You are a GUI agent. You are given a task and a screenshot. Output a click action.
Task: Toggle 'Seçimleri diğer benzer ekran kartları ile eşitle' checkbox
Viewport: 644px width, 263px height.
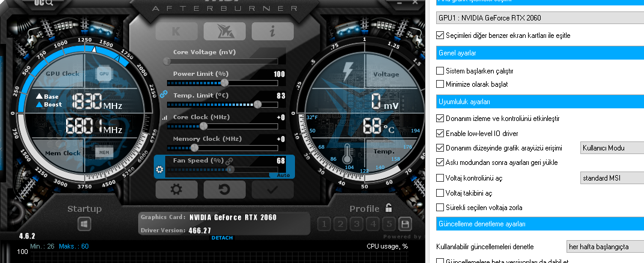click(440, 36)
